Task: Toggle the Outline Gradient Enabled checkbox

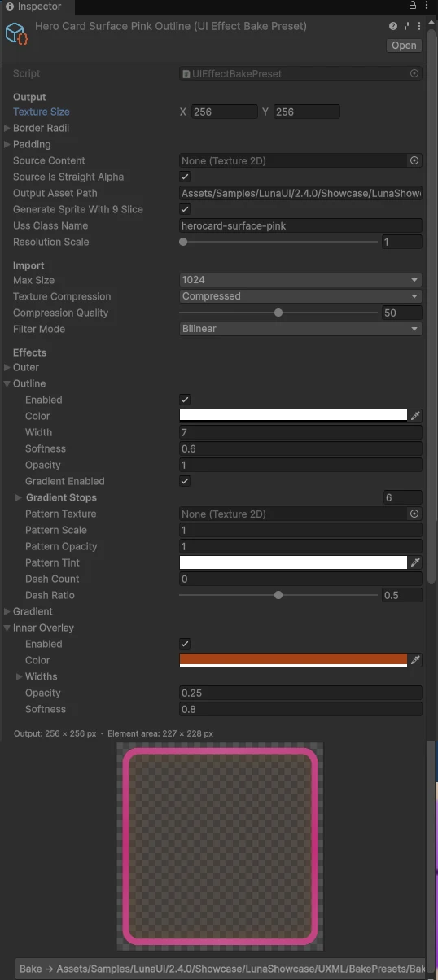Action: point(185,481)
